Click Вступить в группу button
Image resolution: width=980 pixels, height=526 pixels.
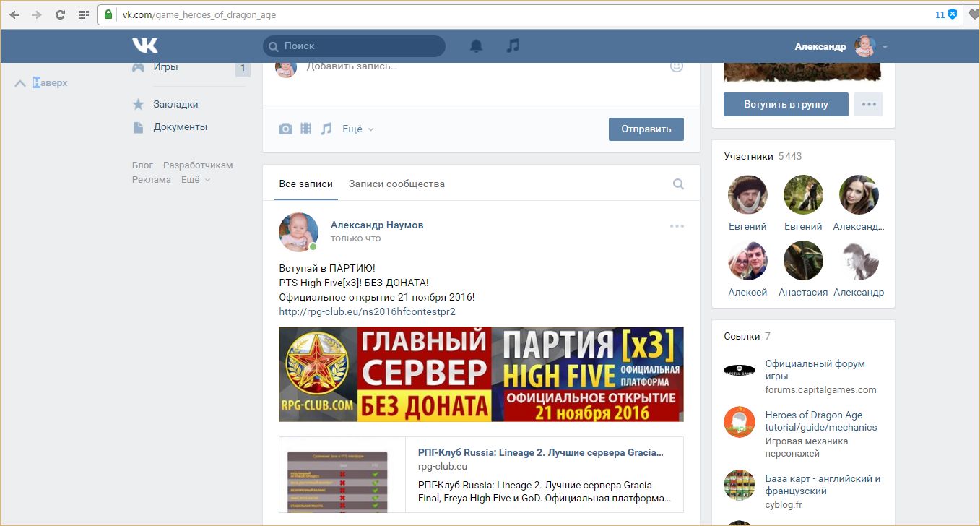pyautogui.click(x=786, y=104)
